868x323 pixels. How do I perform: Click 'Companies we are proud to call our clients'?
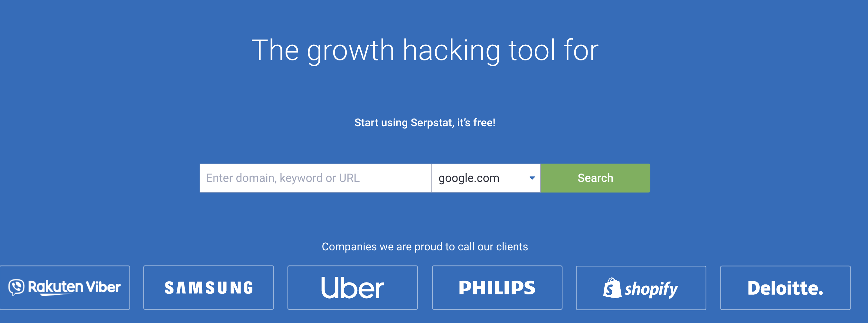(x=425, y=247)
